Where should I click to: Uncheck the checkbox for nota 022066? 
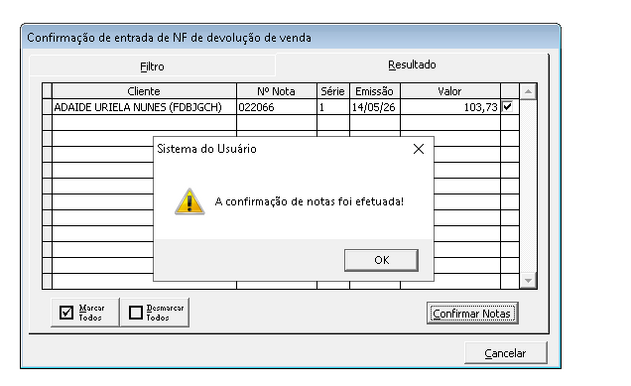point(507,107)
